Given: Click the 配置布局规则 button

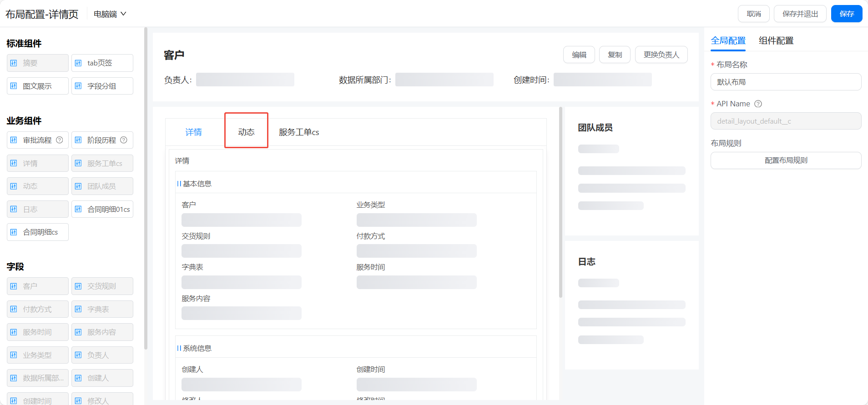Looking at the screenshot, I should [x=786, y=160].
